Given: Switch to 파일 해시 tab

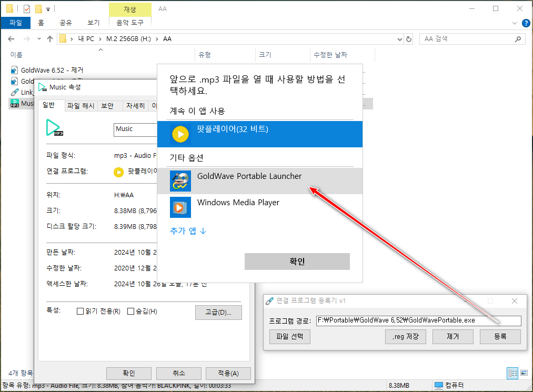Looking at the screenshot, I should point(81,106).
